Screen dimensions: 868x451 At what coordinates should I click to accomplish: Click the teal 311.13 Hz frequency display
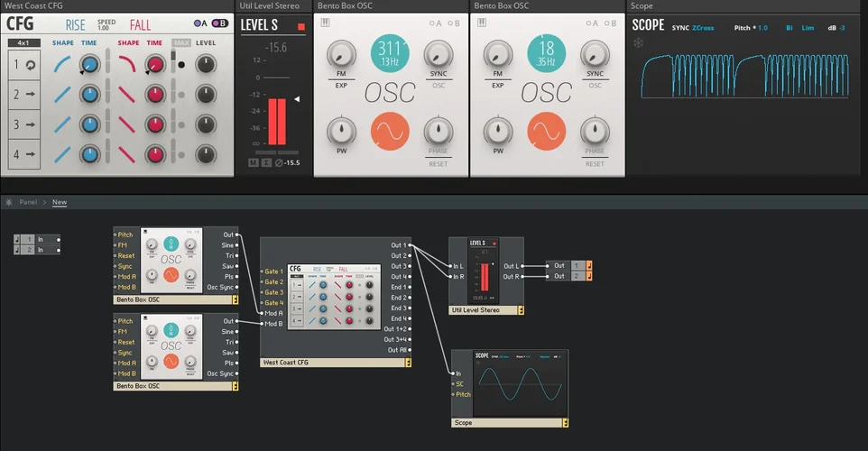point(390,54)
